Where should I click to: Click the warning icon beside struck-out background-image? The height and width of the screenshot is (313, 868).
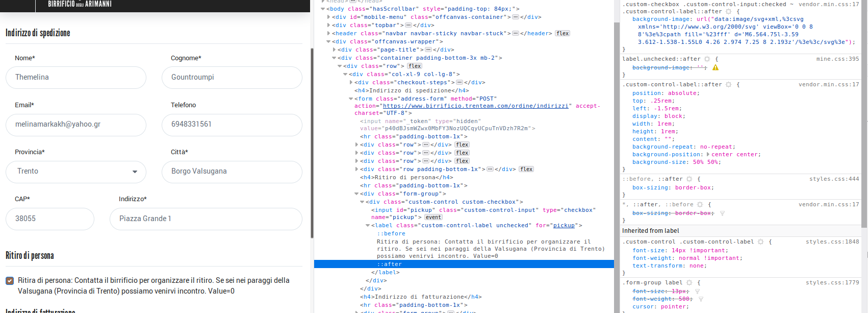point(716,67)
